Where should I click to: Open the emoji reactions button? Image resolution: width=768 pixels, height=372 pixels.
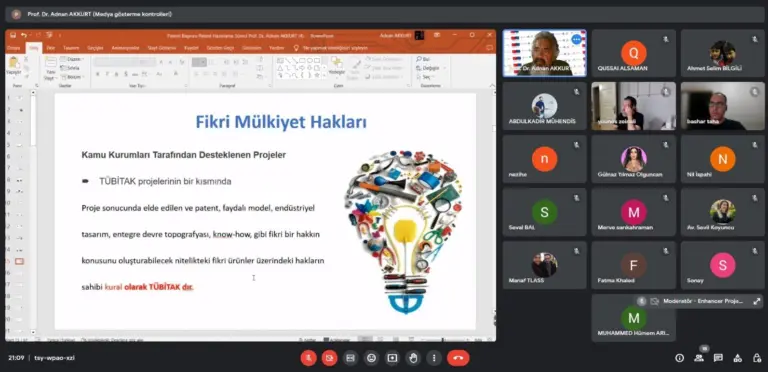click(x=371, y=358)
